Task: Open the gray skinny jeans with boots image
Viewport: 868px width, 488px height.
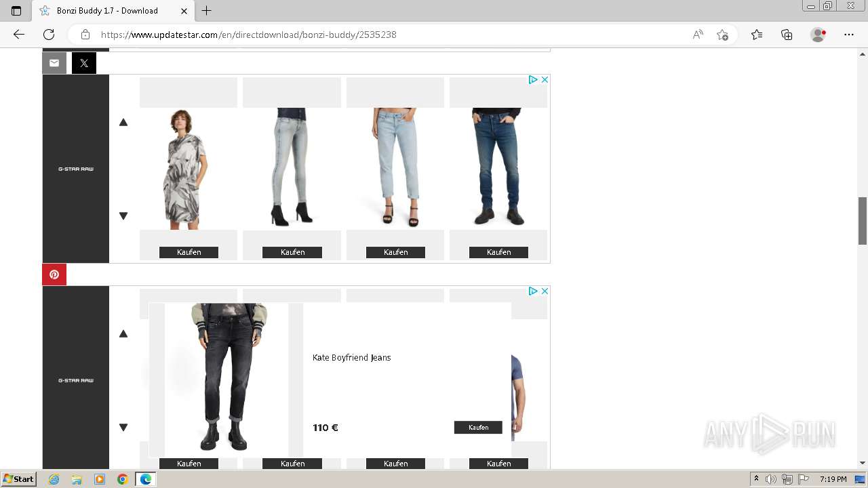Action: click(x=292, y=169)
